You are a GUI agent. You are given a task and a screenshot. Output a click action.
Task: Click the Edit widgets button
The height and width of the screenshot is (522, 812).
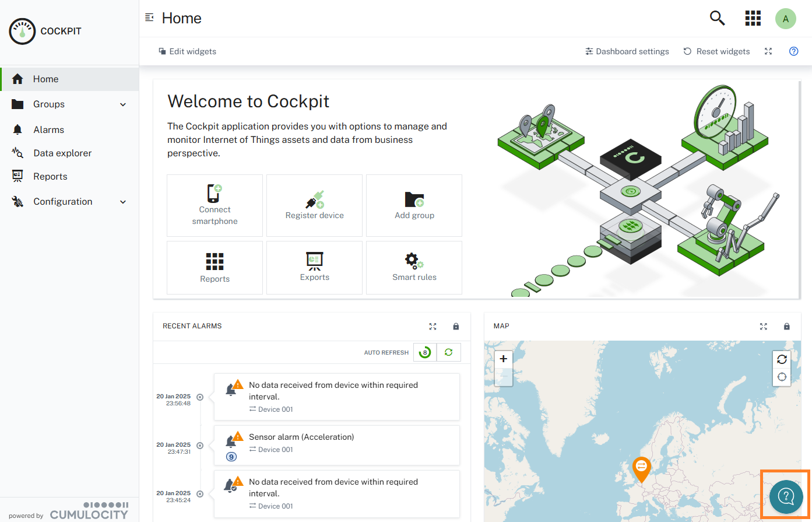187,51
